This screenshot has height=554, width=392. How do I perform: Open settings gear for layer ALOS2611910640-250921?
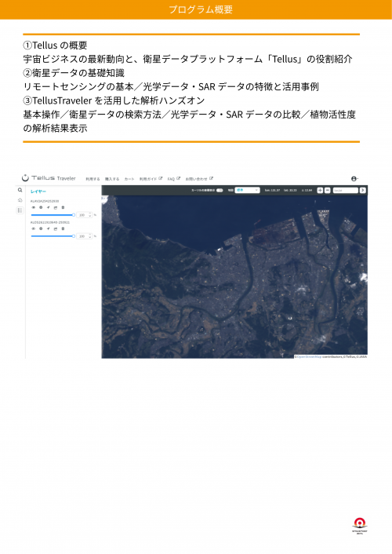click(x=41, y=229)
